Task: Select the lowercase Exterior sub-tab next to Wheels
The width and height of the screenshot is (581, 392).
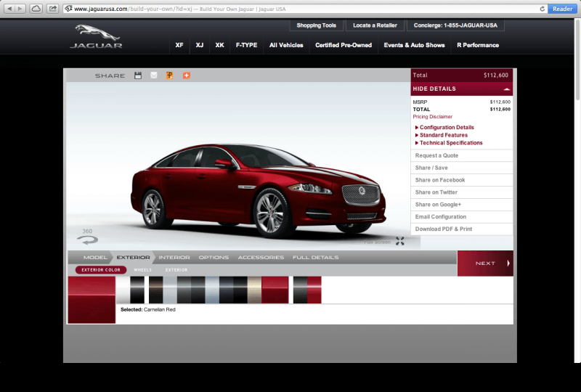Action: [x=176, y=270]
